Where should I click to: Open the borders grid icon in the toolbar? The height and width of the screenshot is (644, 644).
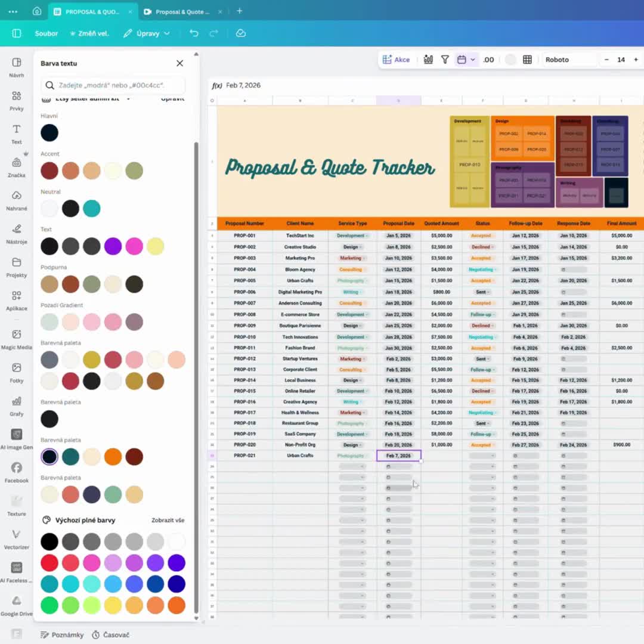[527, 60]
